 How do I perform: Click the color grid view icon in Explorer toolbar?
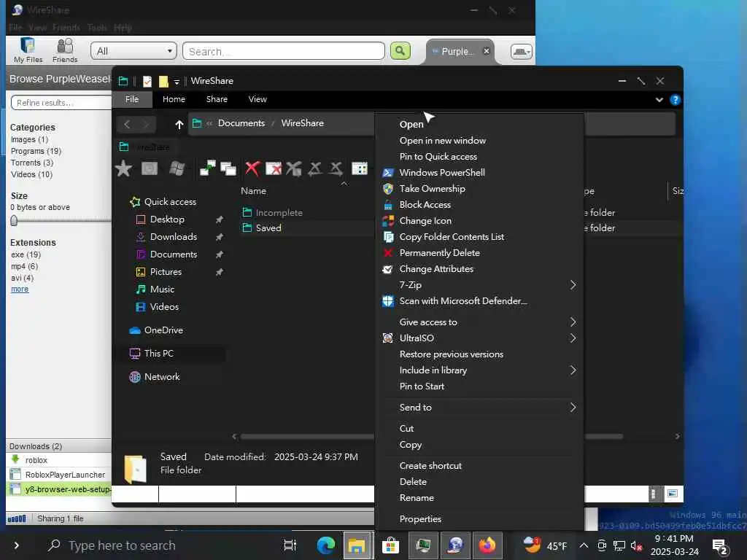pos(360,168)
